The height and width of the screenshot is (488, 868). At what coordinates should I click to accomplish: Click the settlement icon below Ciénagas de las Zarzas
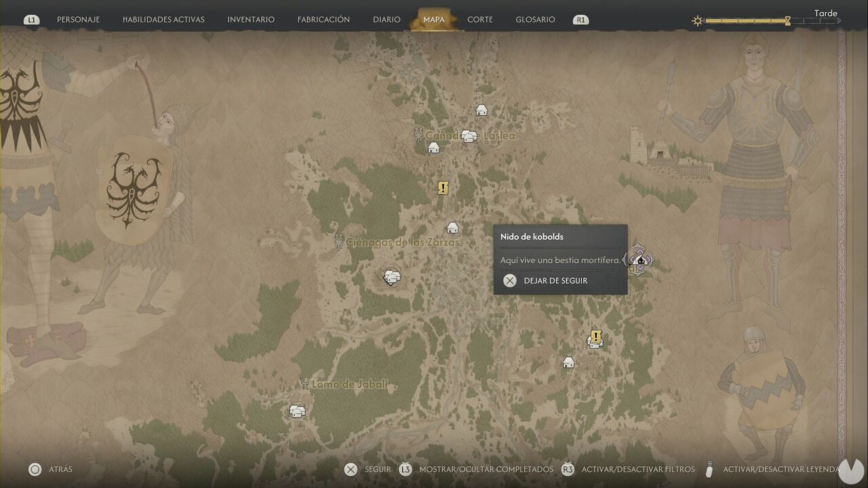[x=391, y=277]
